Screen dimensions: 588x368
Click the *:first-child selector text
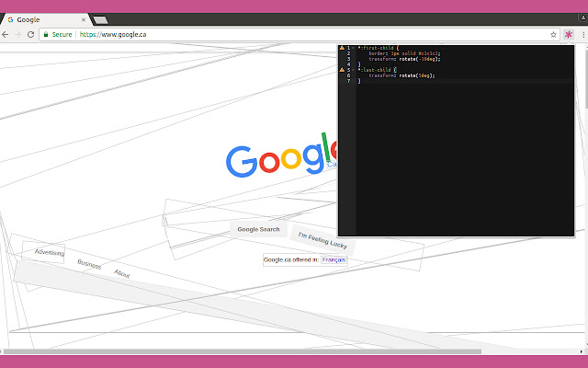(376, 48)
